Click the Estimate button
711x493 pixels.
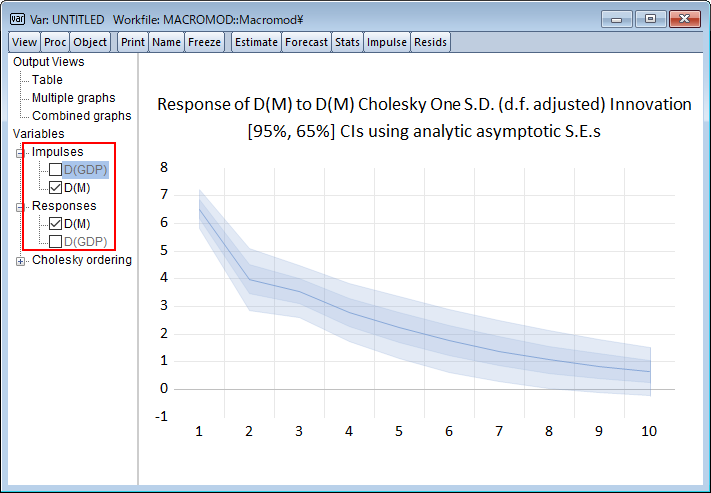pos(256,42)
